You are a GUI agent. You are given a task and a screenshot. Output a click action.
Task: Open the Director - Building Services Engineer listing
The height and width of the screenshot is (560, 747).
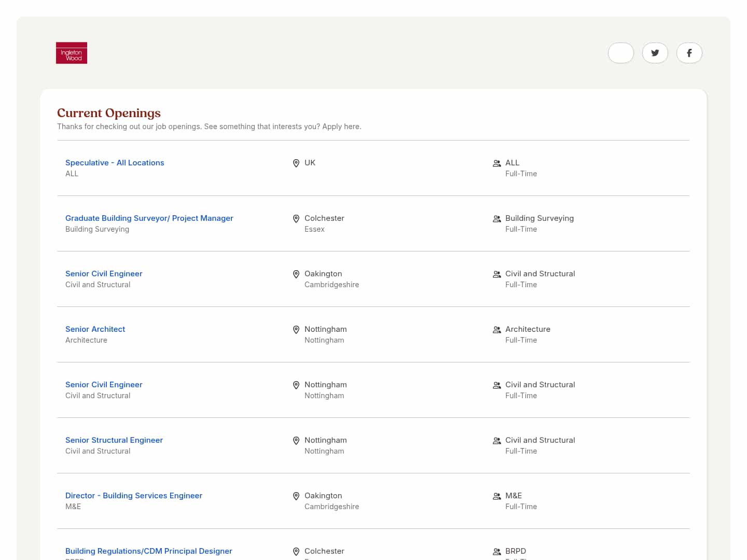coord(133,495)
